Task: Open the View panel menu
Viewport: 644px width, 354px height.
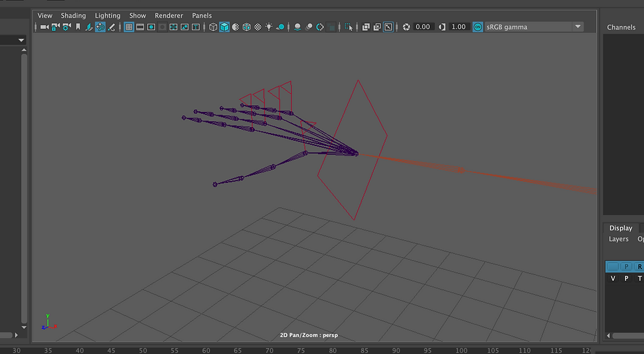Action: pos(45,16)
